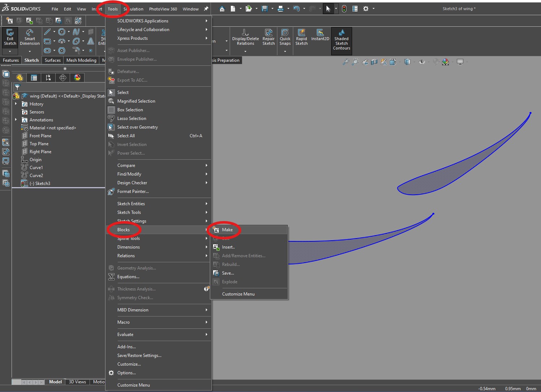The image size is (541, 392).
Task: Select the Smart Dimension tool
Action: [30, 37]
